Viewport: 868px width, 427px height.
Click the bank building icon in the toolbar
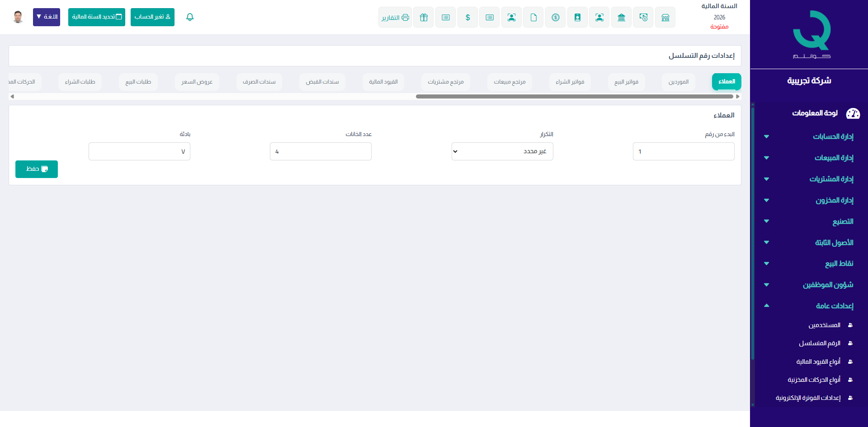pos(621,18)
